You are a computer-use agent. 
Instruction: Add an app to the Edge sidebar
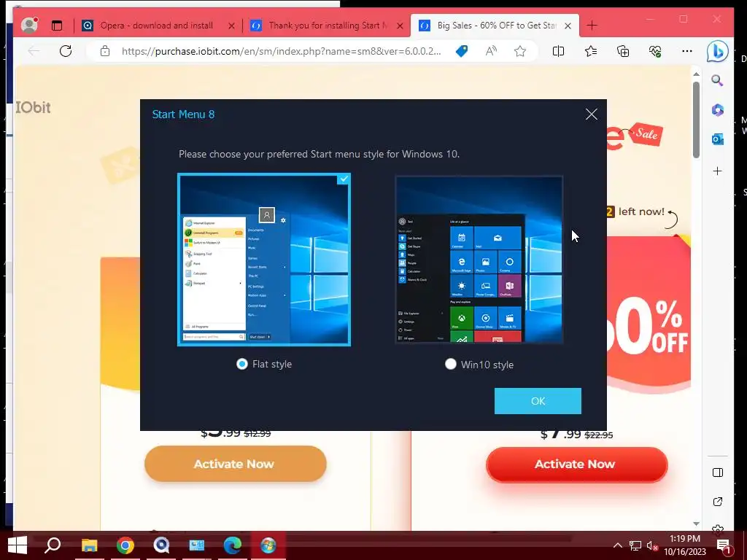click(718, 171)
